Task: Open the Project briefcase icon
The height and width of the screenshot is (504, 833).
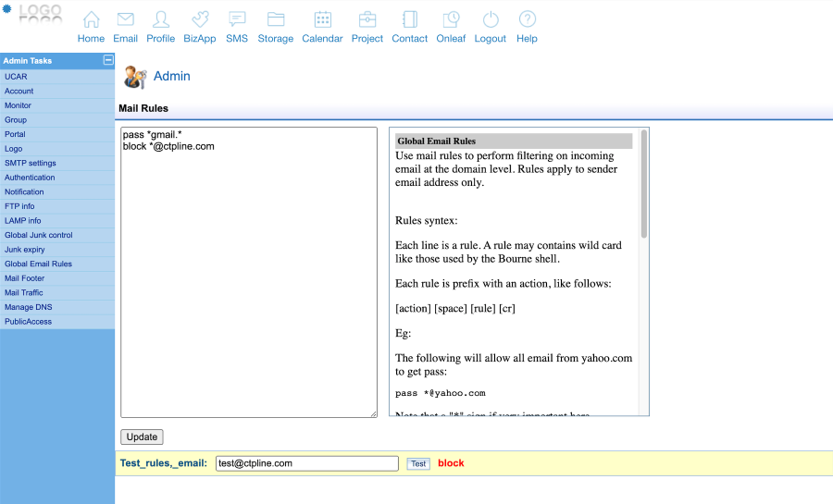Action: (x=367, y=19)
